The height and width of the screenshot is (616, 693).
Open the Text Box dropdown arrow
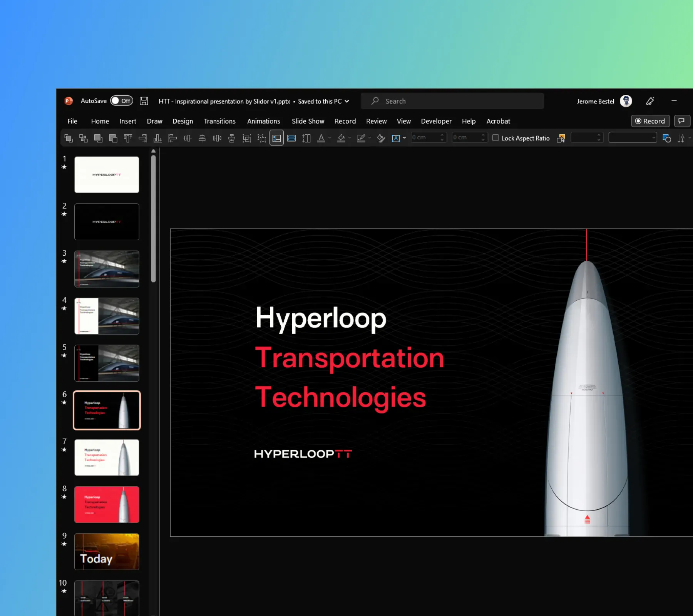[x=404, y=138]
